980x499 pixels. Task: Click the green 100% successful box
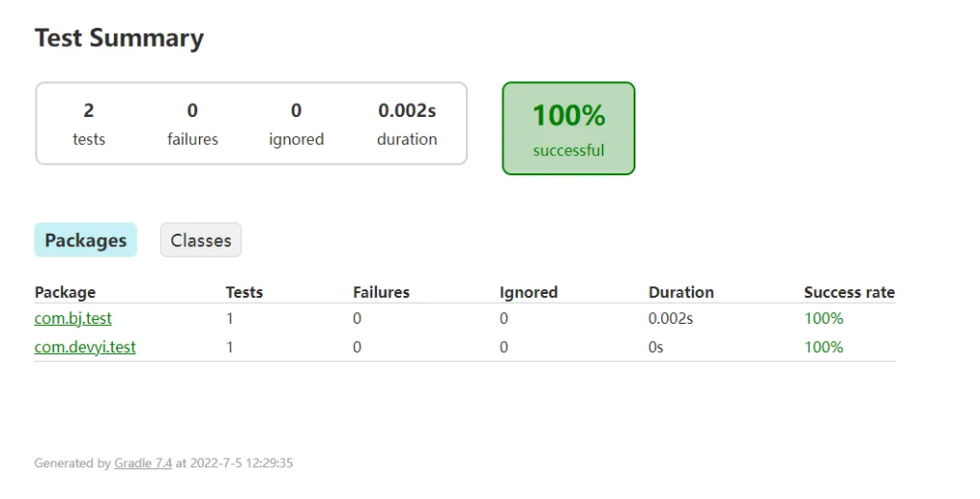point(568,128)
